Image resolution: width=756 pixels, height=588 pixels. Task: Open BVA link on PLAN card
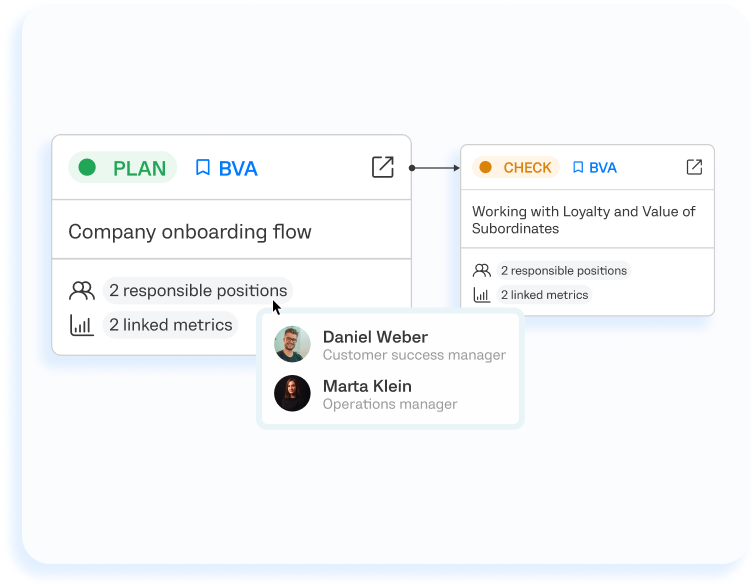pos(238,168)
